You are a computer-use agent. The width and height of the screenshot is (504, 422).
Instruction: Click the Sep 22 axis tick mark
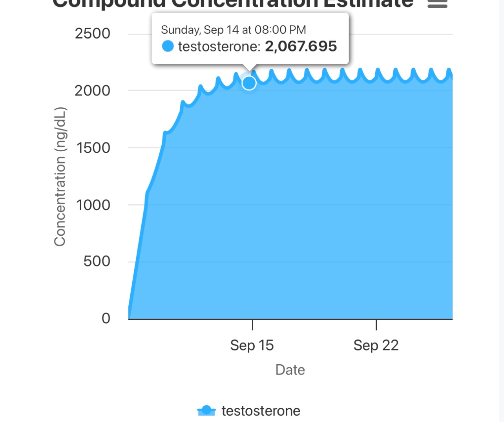[x=376, y=325]
